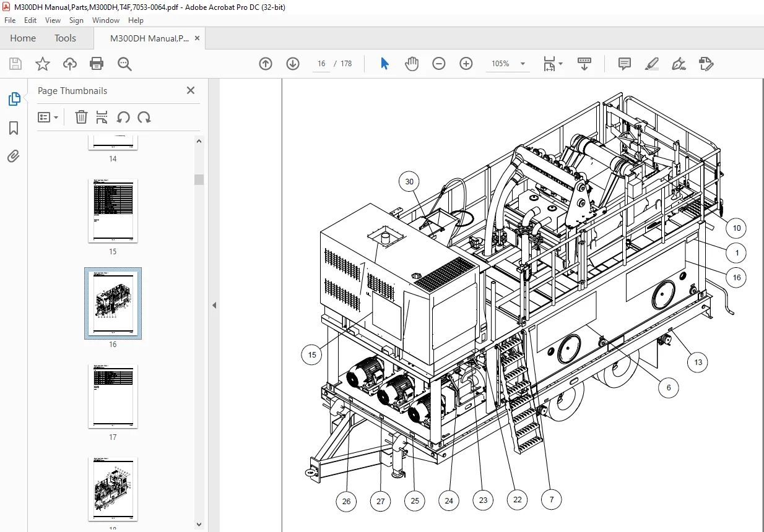The image size is (764, 532).
Task: Open the Help menu
Action: click(136, 20)
